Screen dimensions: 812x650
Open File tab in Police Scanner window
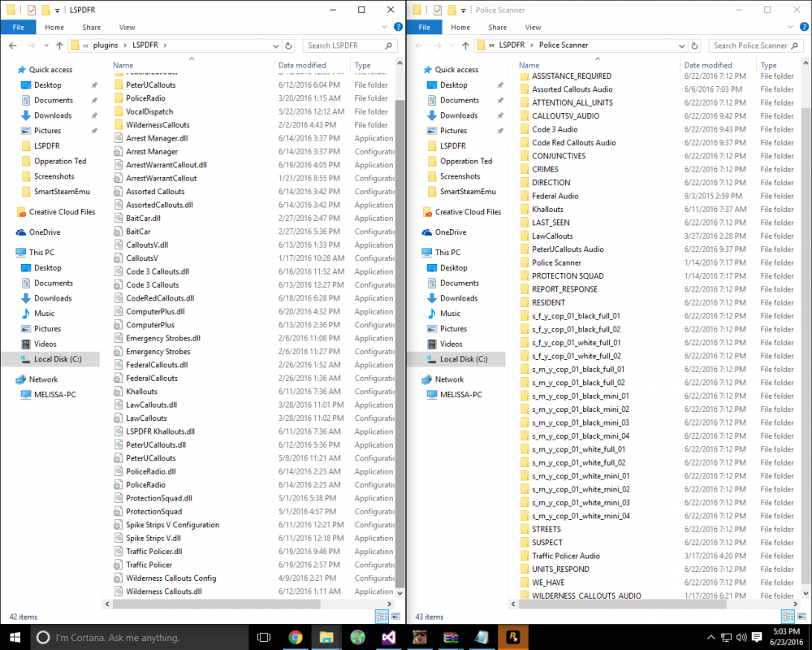click(424, 27)
